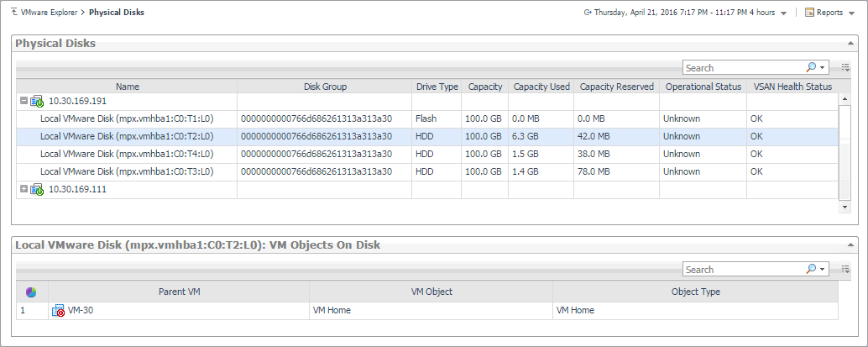The height and width of the screenshot is (347, 868).
Task: Collapse the 10.30.169.191 host tree node
Action: coord(23,101)
